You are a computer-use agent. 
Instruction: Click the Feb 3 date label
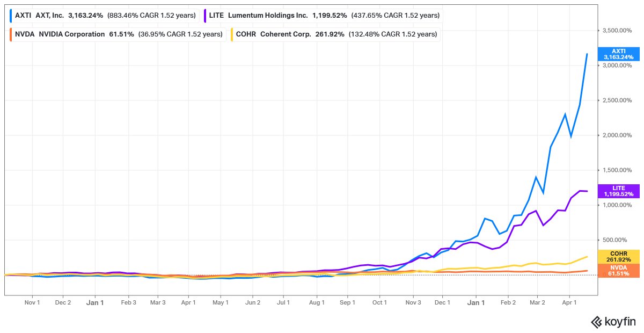click(x=128, y=302)
